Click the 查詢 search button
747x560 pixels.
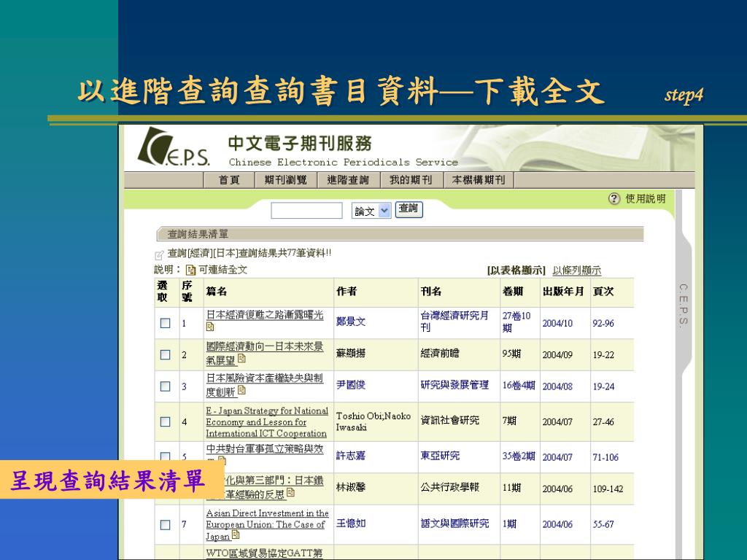point(409,209)
